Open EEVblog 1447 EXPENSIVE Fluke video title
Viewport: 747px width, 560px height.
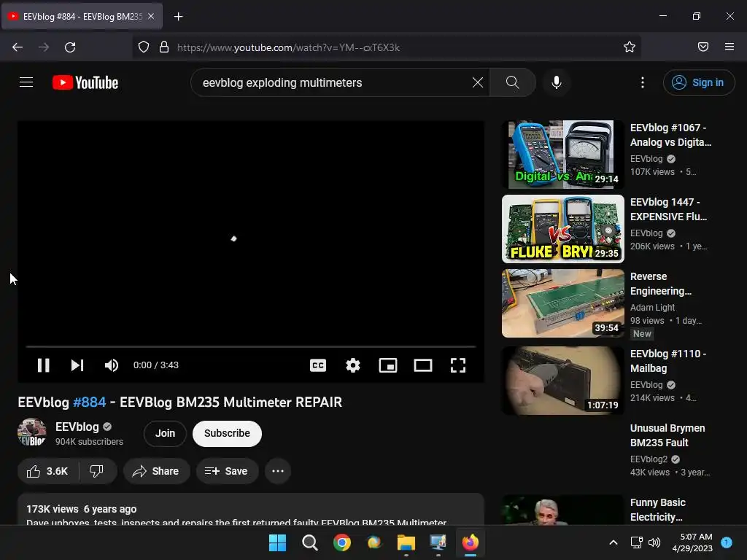click(668, 209)
